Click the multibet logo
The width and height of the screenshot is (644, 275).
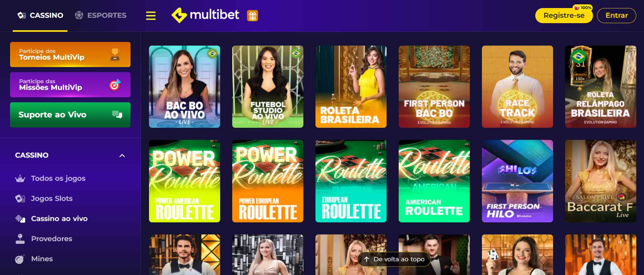205,15
